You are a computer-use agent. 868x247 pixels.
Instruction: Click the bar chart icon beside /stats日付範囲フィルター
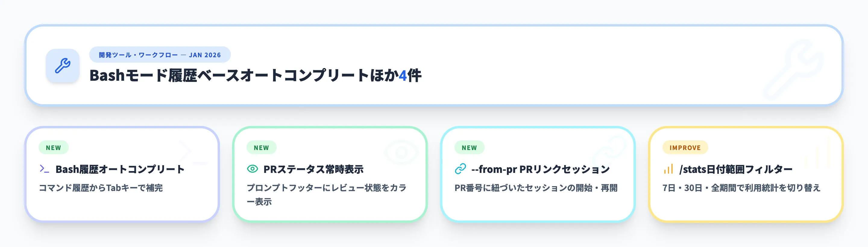pyautogui.click(x=668, y=169)
